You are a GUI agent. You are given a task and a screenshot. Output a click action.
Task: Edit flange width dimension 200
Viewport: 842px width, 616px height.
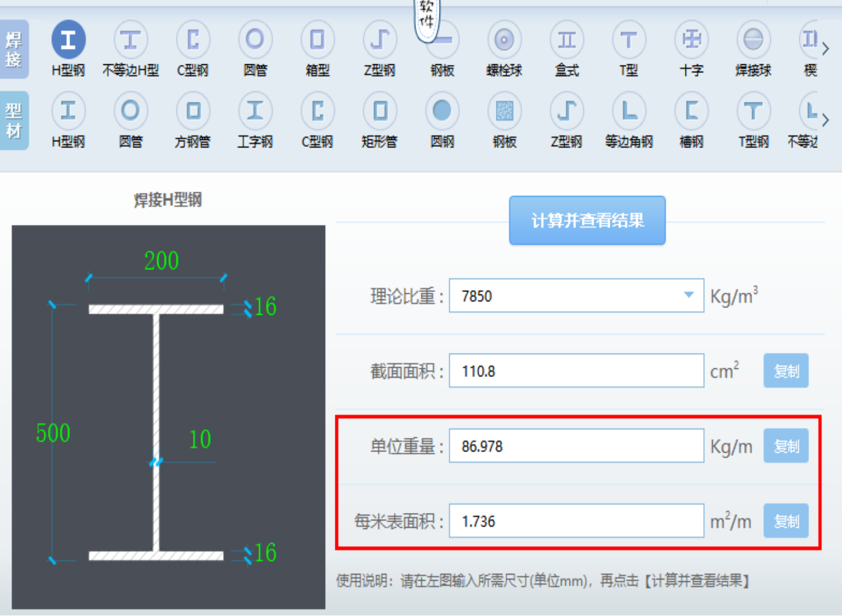tap(162, 261)
